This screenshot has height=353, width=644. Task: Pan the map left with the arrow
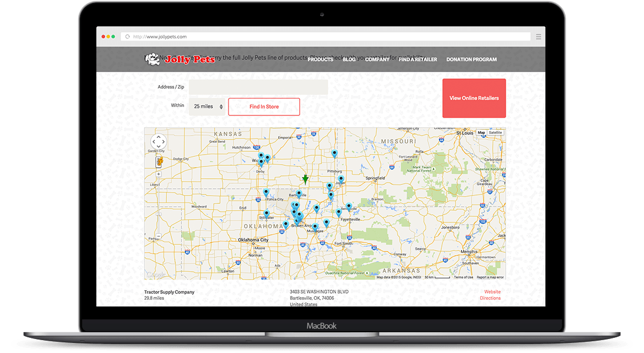153,142
